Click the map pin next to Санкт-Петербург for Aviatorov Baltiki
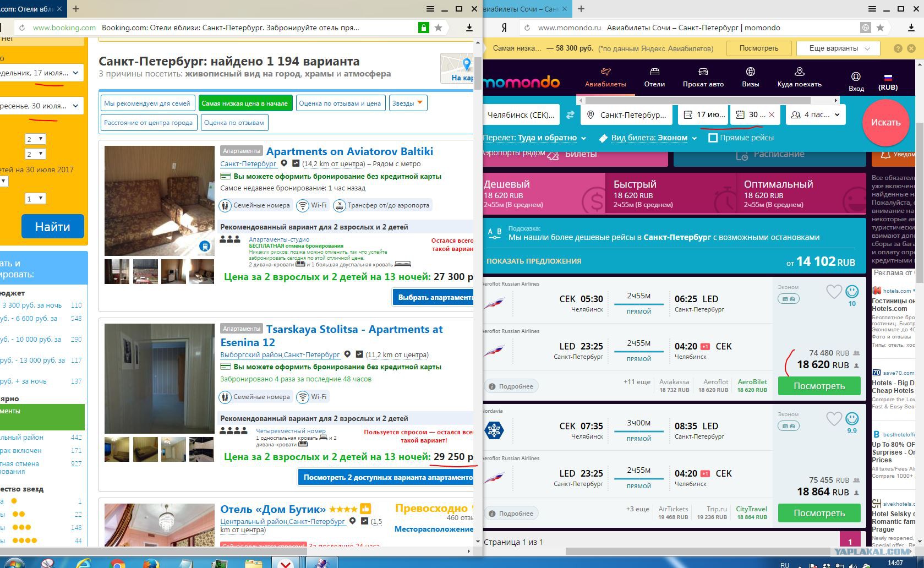 pyautogui.click(x=284, y=163)
